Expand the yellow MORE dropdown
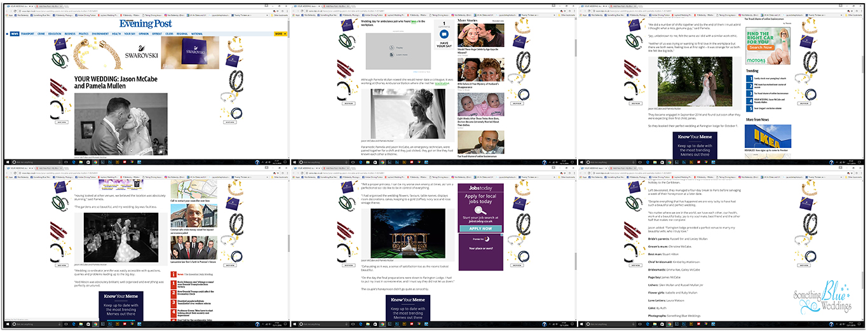 coord(280,34)
